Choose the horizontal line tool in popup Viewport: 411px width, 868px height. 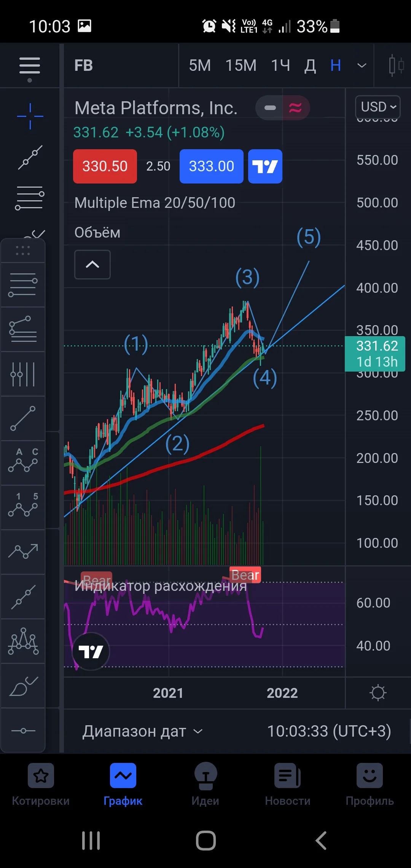coord(23,285)
